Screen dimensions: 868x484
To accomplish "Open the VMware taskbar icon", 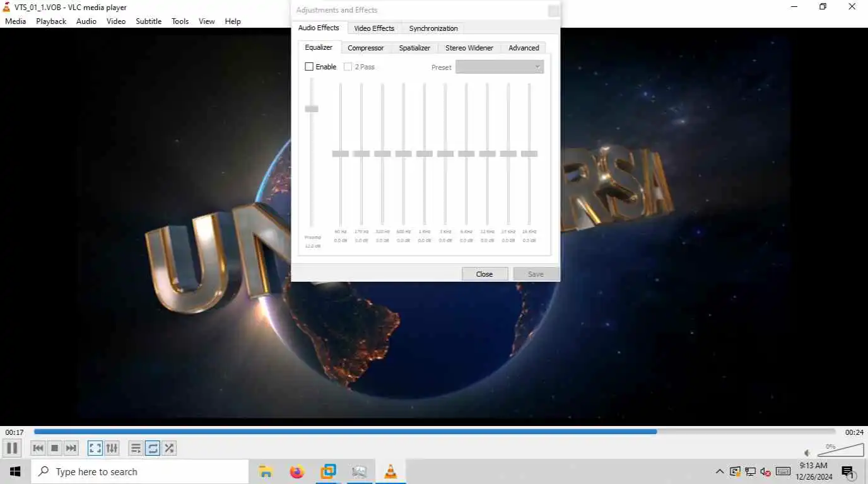I will tap(328, 471).
